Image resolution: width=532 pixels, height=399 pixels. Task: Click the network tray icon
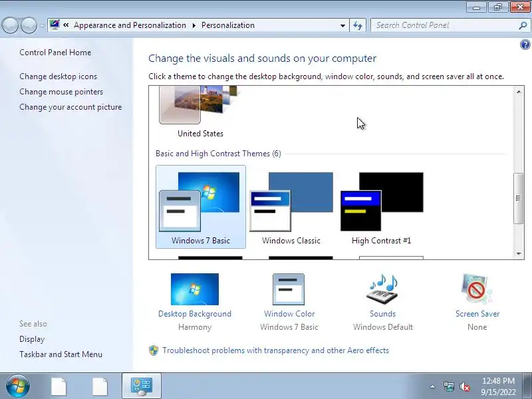tap(448, 386)
